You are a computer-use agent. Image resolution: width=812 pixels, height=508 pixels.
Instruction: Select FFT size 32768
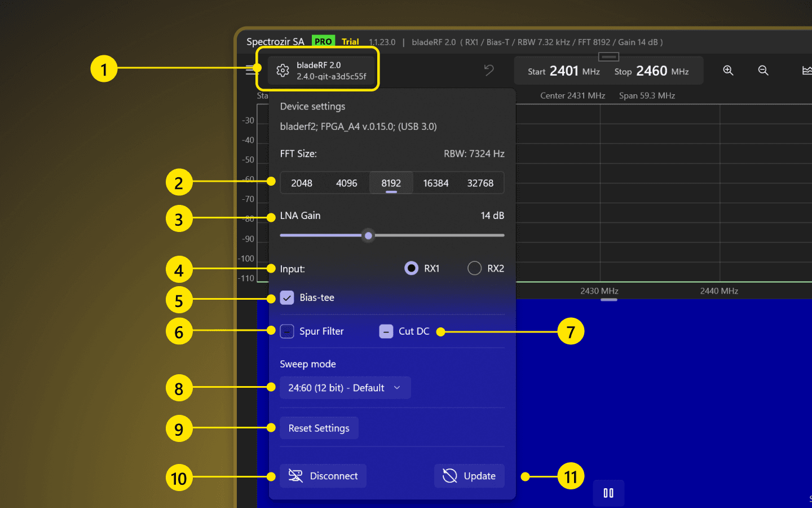[x=480, y=183]
